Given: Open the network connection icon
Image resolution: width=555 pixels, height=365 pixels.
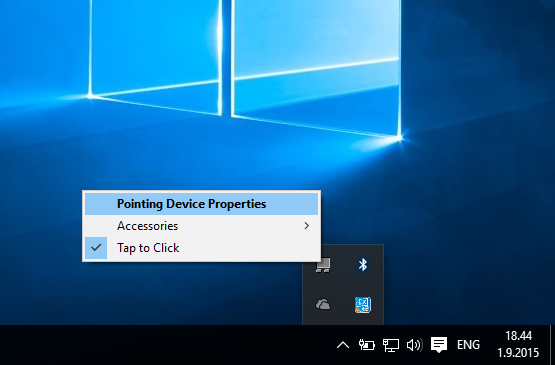Looking at the screenshot, I should click(391, 345).
